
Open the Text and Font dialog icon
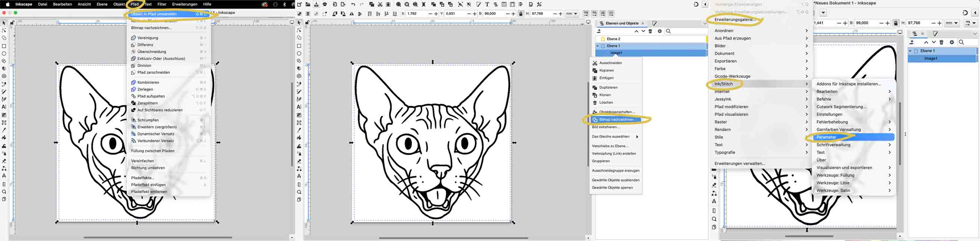(x=487, y=4)
